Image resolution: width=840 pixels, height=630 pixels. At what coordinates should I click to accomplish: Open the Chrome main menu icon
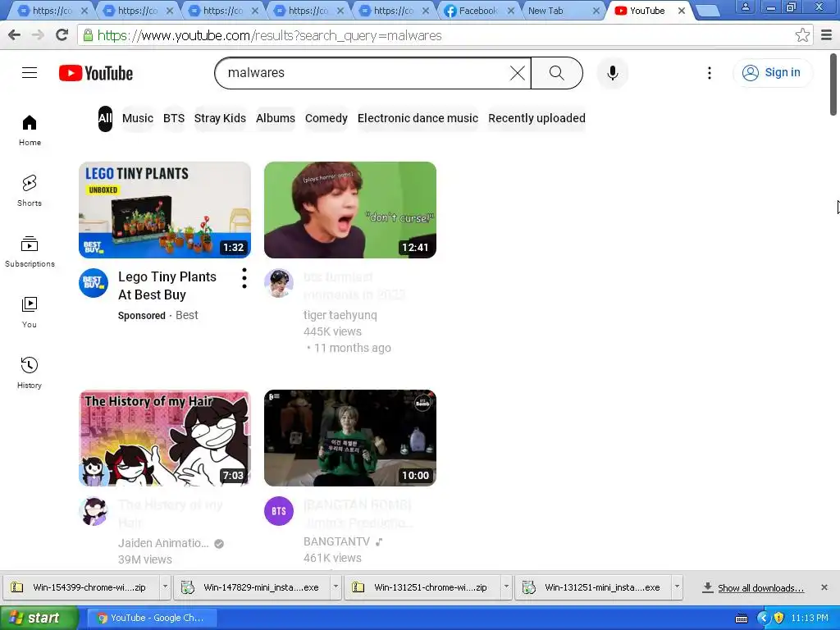[x=827, y=35]
